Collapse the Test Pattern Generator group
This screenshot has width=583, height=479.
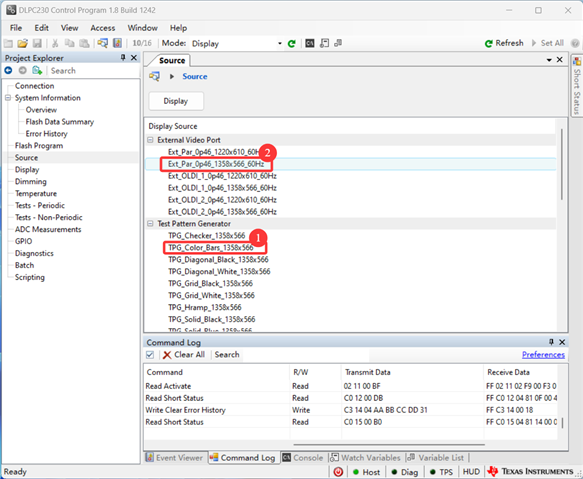(x=151, y=224)
